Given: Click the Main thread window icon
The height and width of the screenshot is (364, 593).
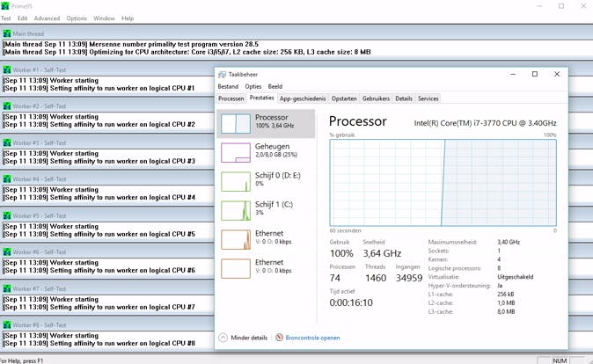Looking at the screenshot, I should pos(7,33).
